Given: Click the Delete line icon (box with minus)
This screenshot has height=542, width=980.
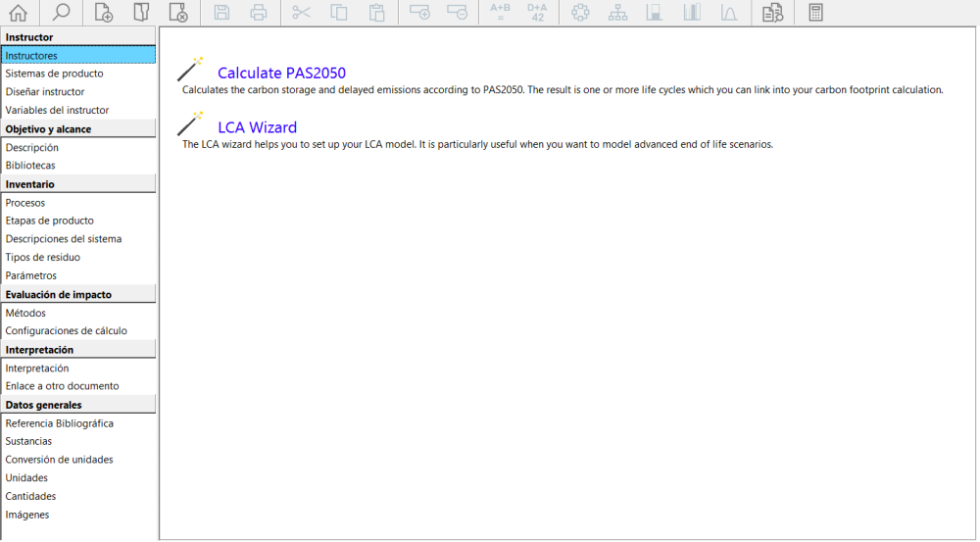Looking at the screenshot, I should pyautogui.click(x=457, y=12).
